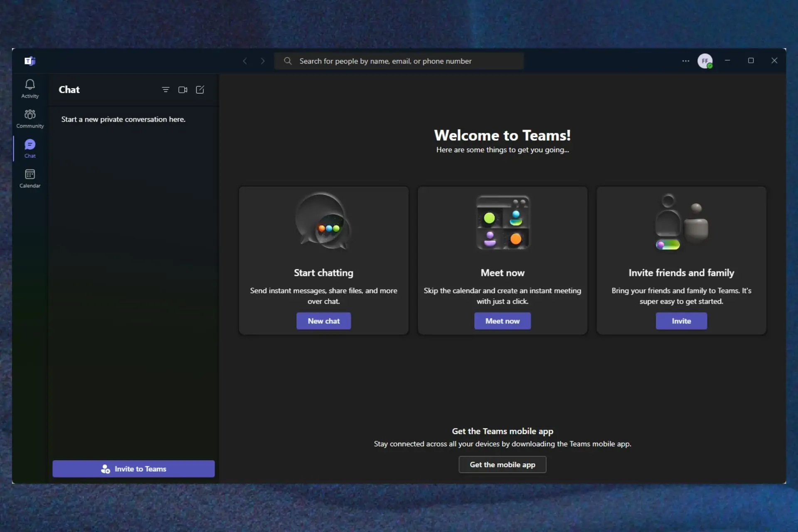Viewport: 798px width, 532px height.
Task: Start a video meeting from Chat header
Action: [x=183, y=90]
